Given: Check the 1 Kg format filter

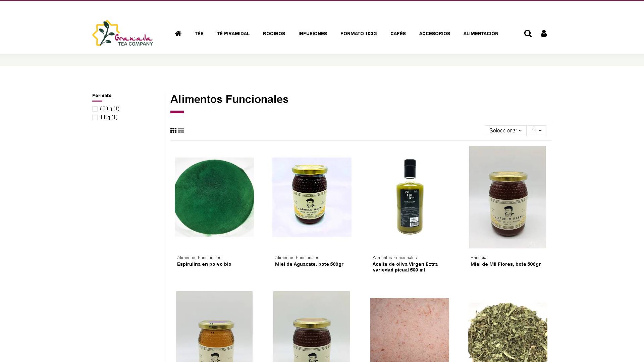Looking at the screenshot, I should 95,118.
